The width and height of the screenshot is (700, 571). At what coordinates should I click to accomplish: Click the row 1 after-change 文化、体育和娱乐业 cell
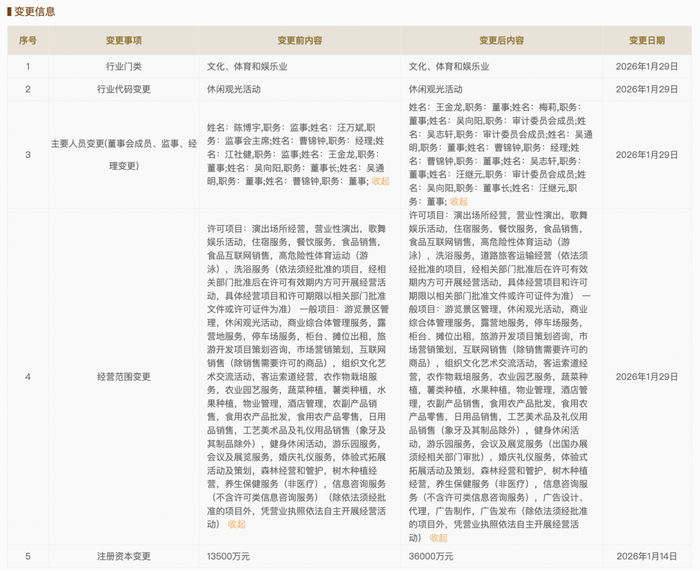[449, 67]
